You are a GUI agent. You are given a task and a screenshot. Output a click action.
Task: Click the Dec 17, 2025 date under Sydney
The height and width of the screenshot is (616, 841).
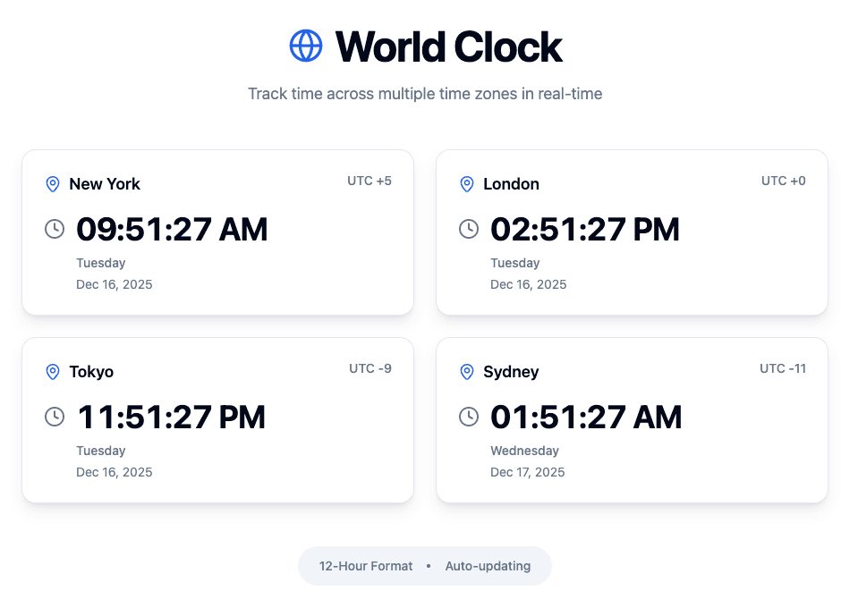click(527, 472)
